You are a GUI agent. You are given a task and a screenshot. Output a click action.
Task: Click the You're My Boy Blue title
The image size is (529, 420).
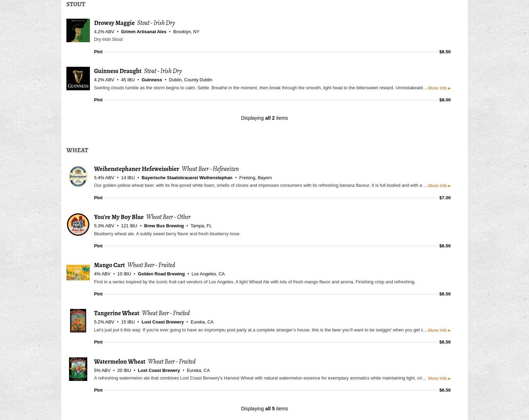(119, 217)
